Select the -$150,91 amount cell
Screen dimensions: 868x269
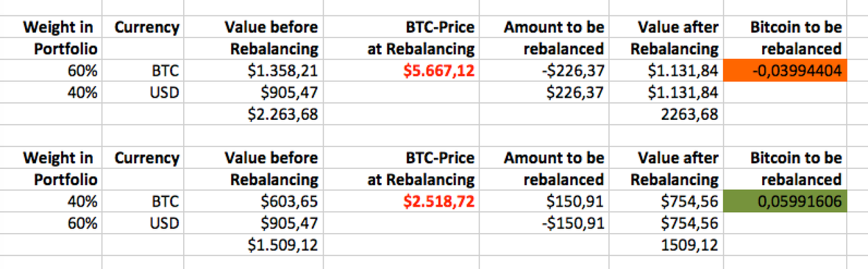[544, 223]
